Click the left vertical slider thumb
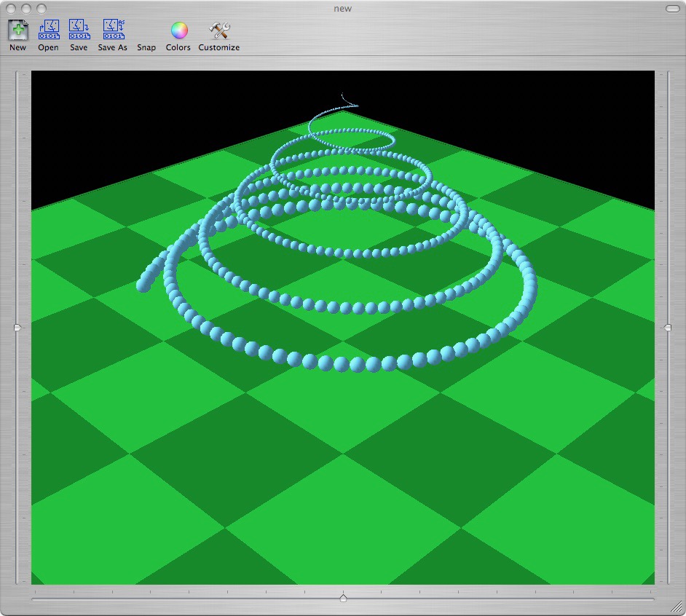Image resolution: width=686 pixels, height=616 pixels. [17, 327]
